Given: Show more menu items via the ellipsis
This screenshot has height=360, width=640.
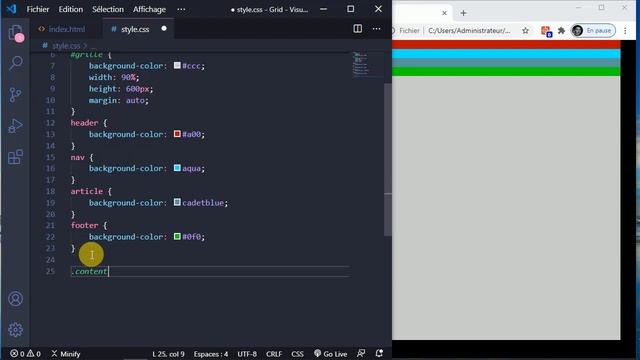Looking at the screenshot, I should 181,9.
